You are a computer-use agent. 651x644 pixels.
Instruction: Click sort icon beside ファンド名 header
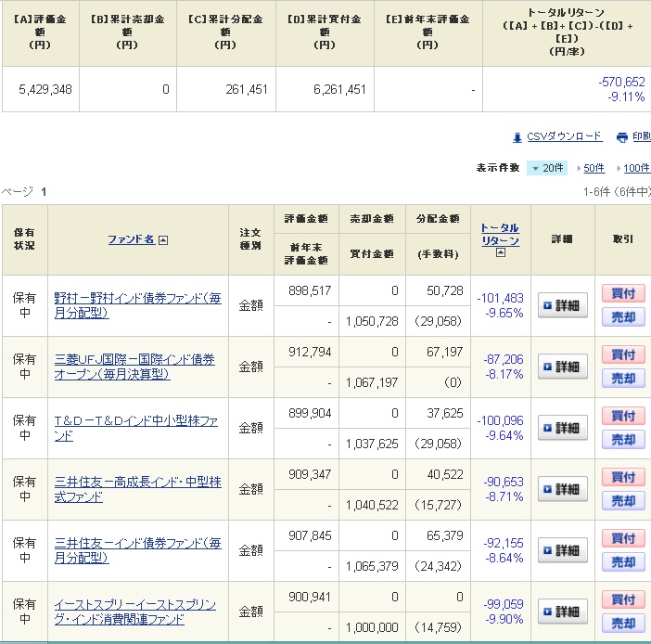(x=163, y=239)
